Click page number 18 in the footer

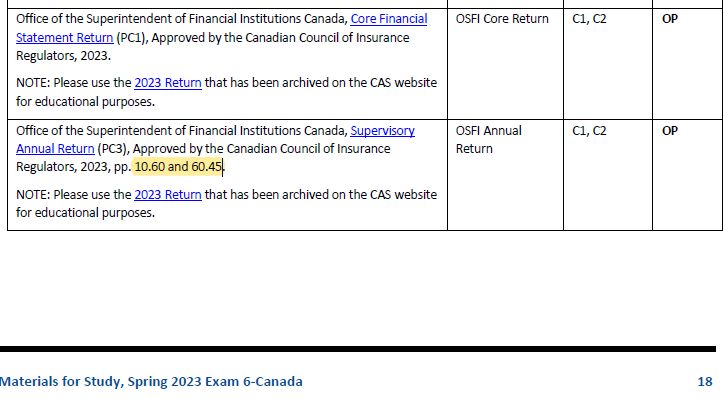pyautogui.click(x=705, y=382)
